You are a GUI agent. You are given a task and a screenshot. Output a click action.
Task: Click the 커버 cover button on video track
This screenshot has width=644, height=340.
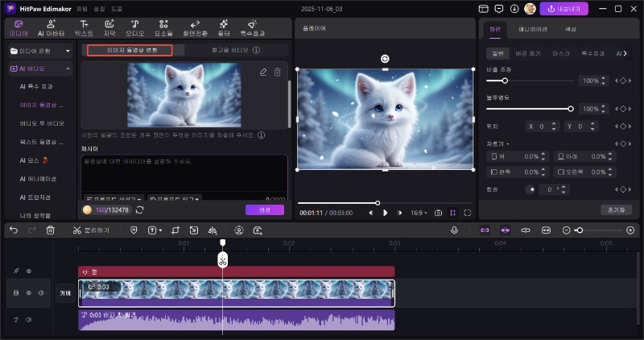coord(65,293)
